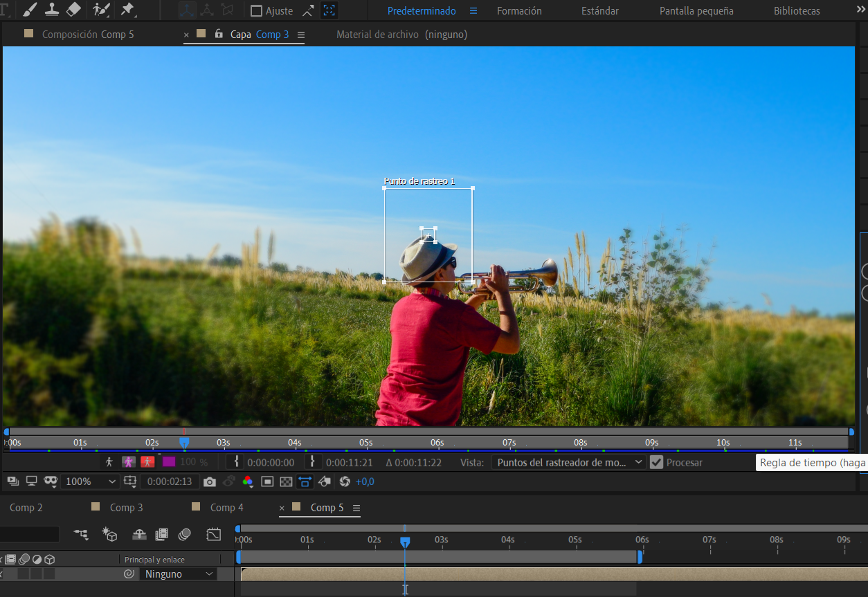Click the purple alpha overlay color swatch

tap(169, 461)
